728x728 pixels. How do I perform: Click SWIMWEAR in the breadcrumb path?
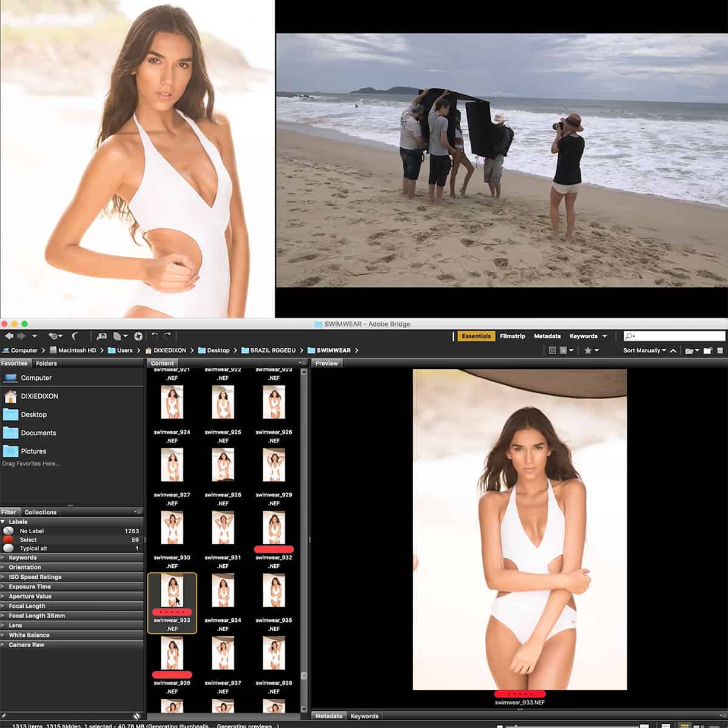pyautogui.click(x=332, y=350)
